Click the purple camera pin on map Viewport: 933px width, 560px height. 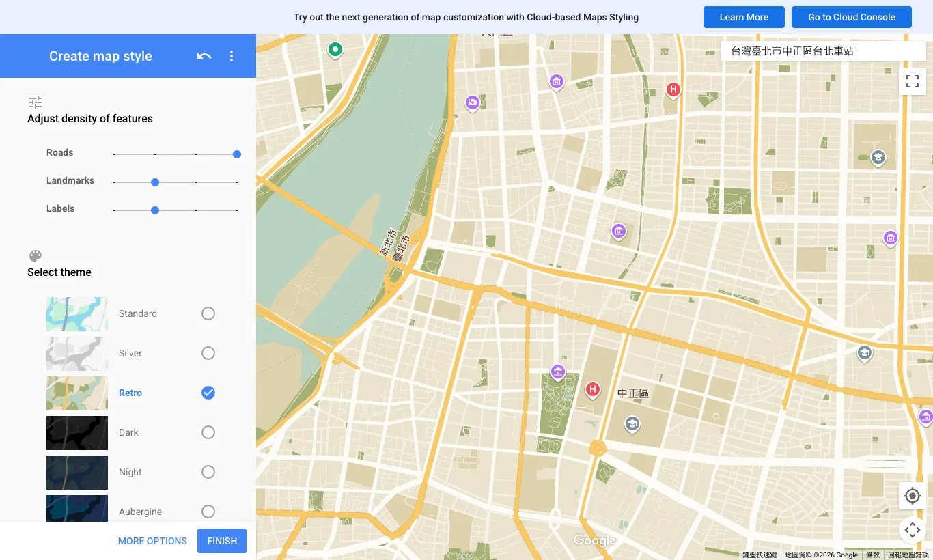coord(472,104)
